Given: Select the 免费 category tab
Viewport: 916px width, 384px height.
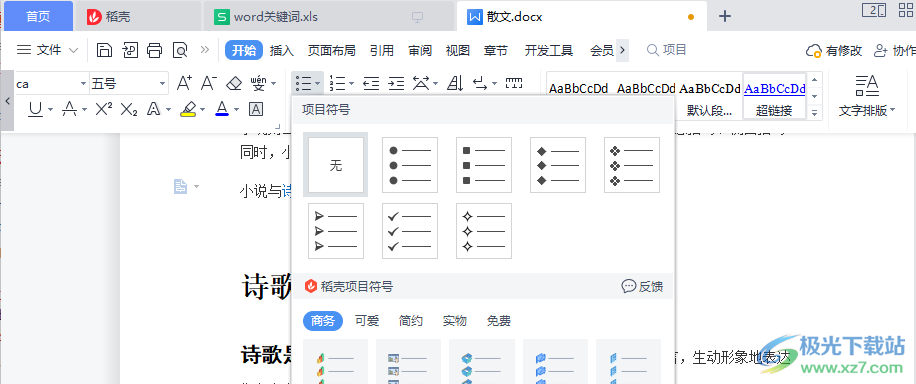Looking at the screenshot, I should pyautogui.click(x=499, y=321).
